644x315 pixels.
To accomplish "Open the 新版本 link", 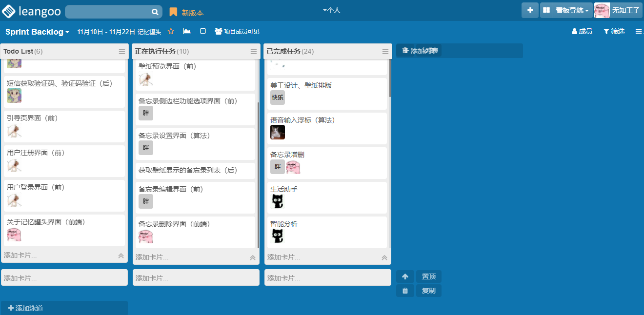I will click(193, 13).
